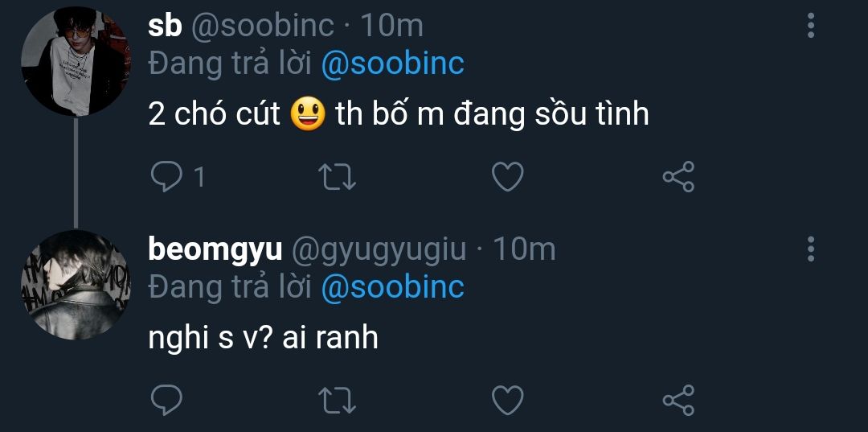Screen dimensions: 868x432
Task: Open beomgyu's profile picture
Action: [76, 284]
